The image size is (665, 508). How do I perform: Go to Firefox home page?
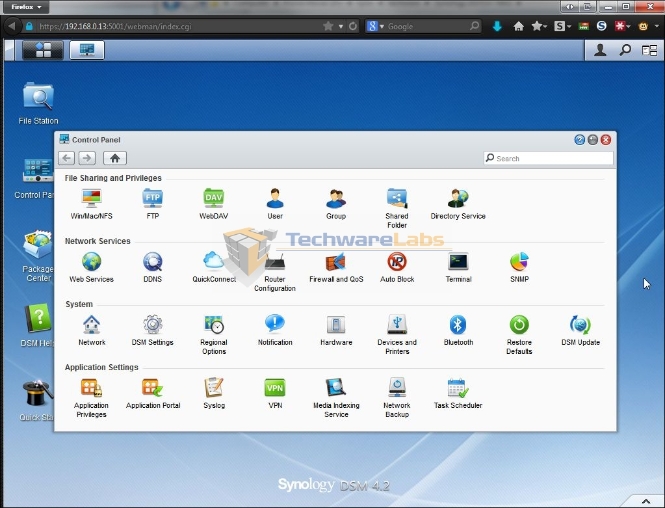(x=518, y=26)
